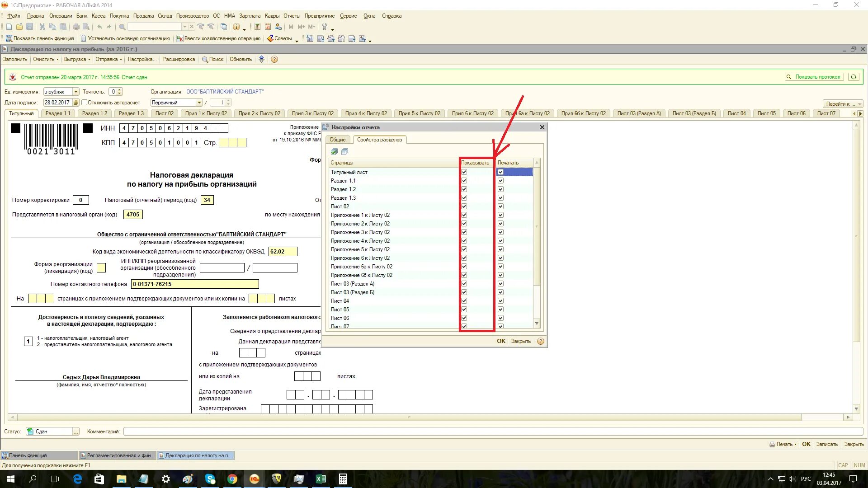Open the Calendar icon in the toolbar
The width and height of the screenshot is (868, 488).
tap(268, 27)
